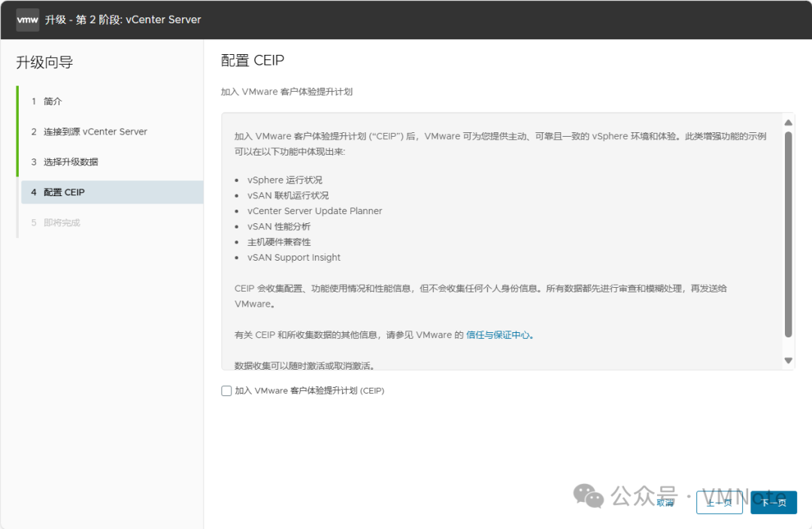Click the 下一页 button
812x529 pixels.
tap(774, 502)
